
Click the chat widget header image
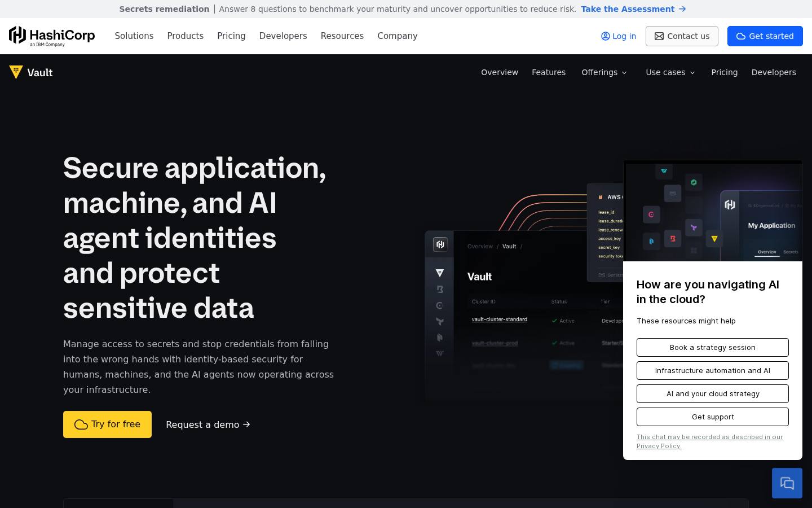(x=713, y=212)
